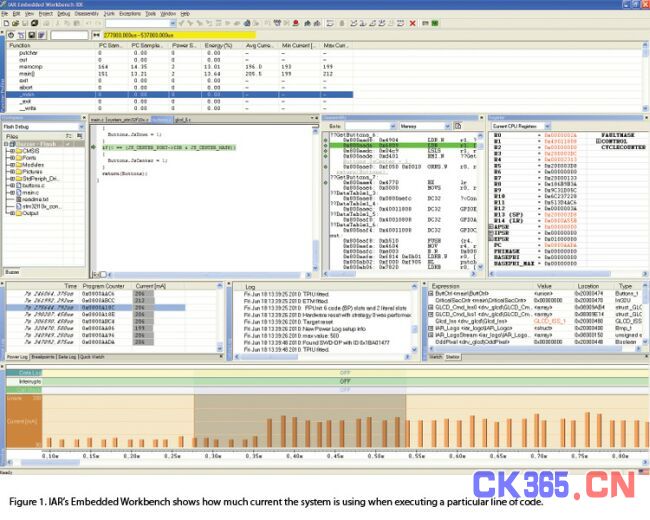This screenshot has height=520, width=650.
Task: Click the red breakpoint toggle icon
Action: pyautogui.click(x=296, y=24)
